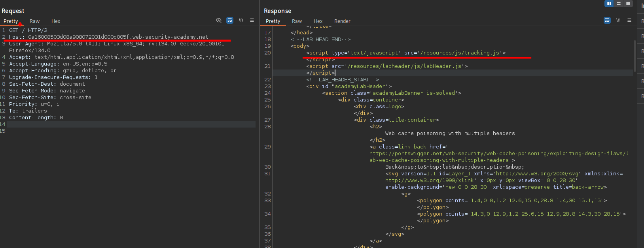
Task: Click the '<!--LAB_HEAD_END-->' comment line
Action: click(x=320, y=39)
